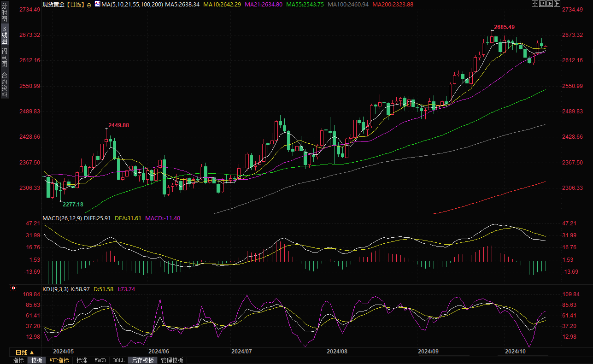593x364 pixels.
Task: Click the circled-plus icon beside 日线 title
Action: click(x=89, y=5)
